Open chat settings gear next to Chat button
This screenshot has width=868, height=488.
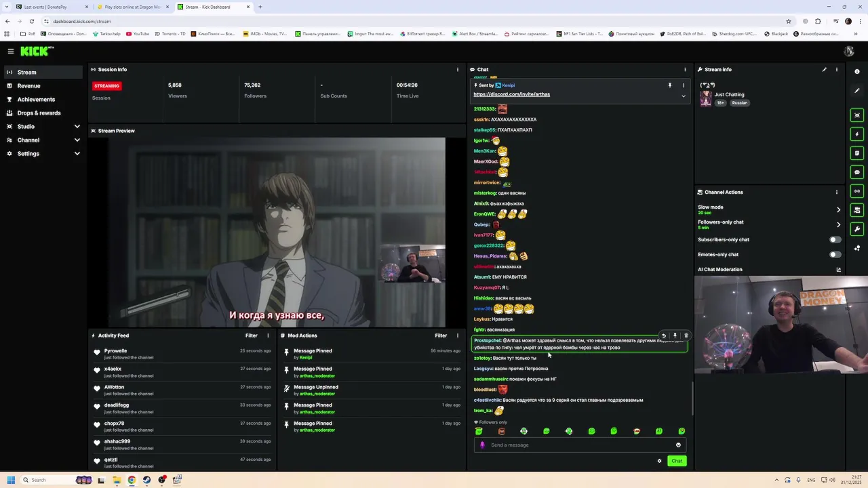tap(659, 461)
